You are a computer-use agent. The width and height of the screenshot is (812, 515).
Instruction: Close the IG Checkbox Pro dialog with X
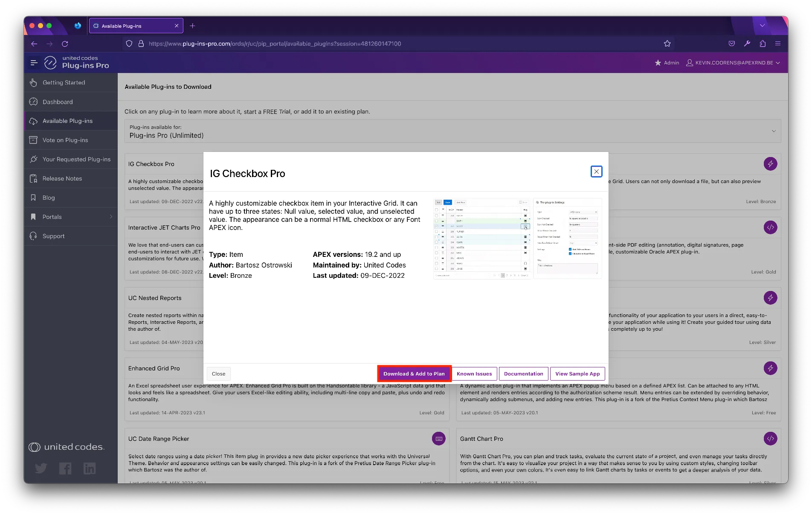596,172
